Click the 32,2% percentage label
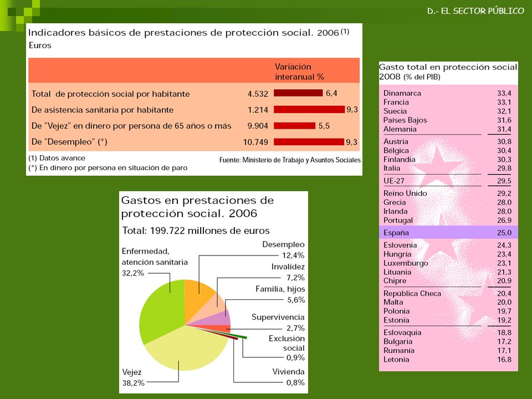 click(133, 273)
